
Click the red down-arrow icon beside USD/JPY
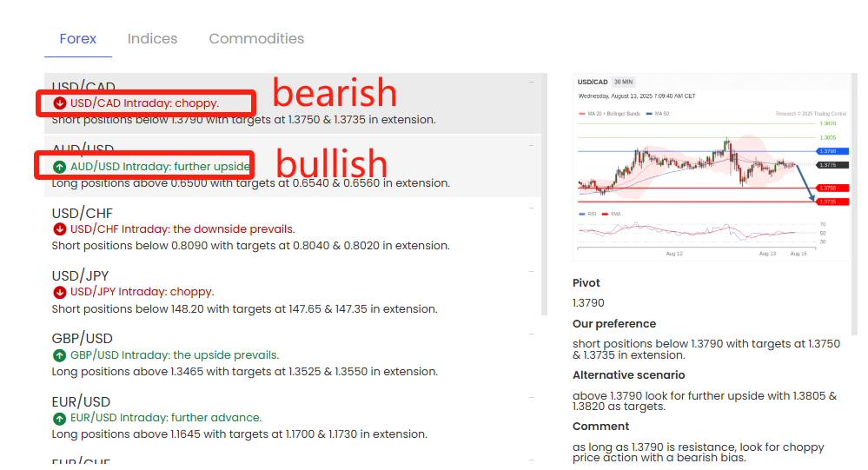(x=60, y=292)
